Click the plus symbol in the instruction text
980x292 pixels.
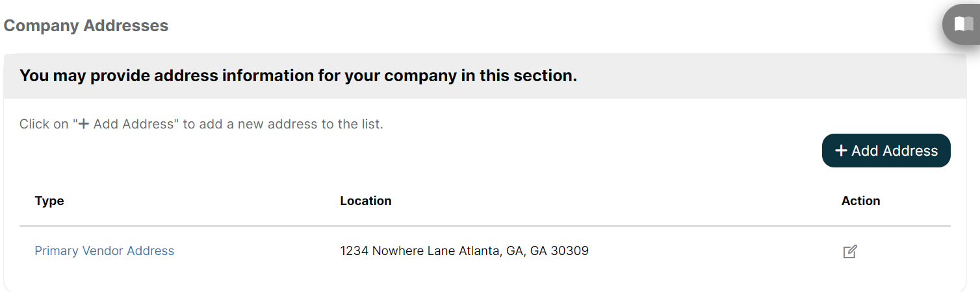[83, 124]
